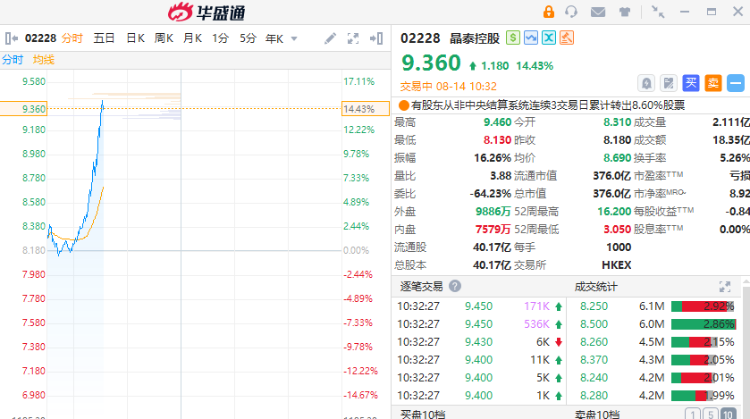This screenshot has width=750, height=419.
Task: Open the note editing icon beside the bell
Action: (669, 83)
